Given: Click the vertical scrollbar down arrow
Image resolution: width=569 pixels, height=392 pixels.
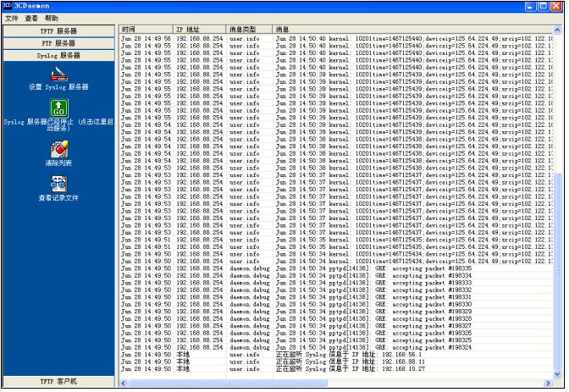Looking at the screenshot, I should 557,374.
